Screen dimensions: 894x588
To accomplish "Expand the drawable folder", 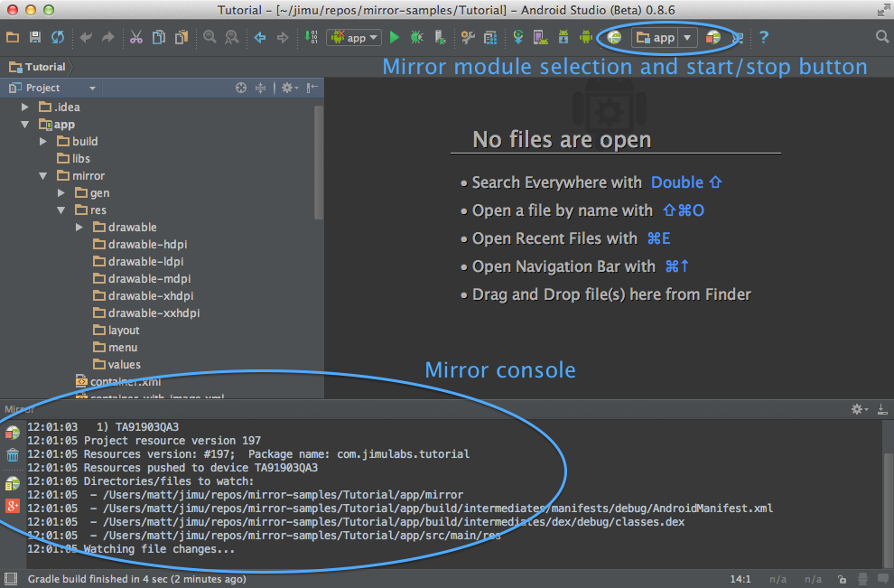I will (x=79, y=228).
